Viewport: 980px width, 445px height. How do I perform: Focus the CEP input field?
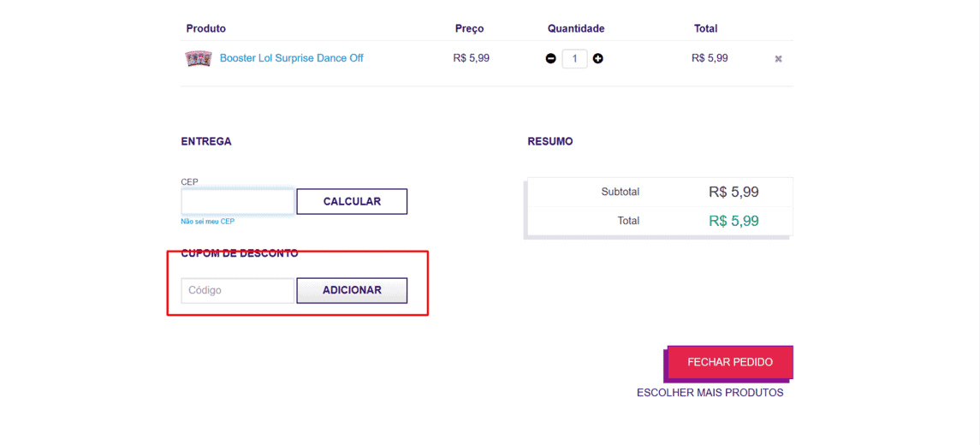[x=237, y=202]
